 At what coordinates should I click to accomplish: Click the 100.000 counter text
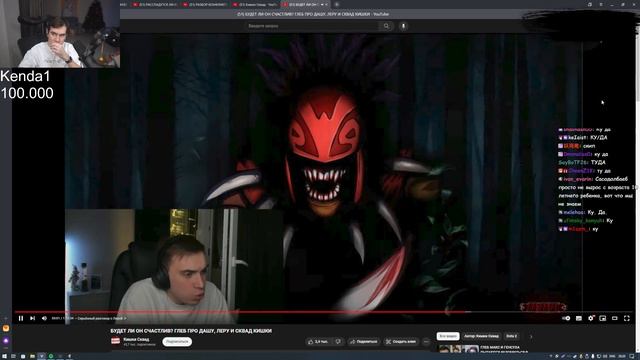click(27, 93)
